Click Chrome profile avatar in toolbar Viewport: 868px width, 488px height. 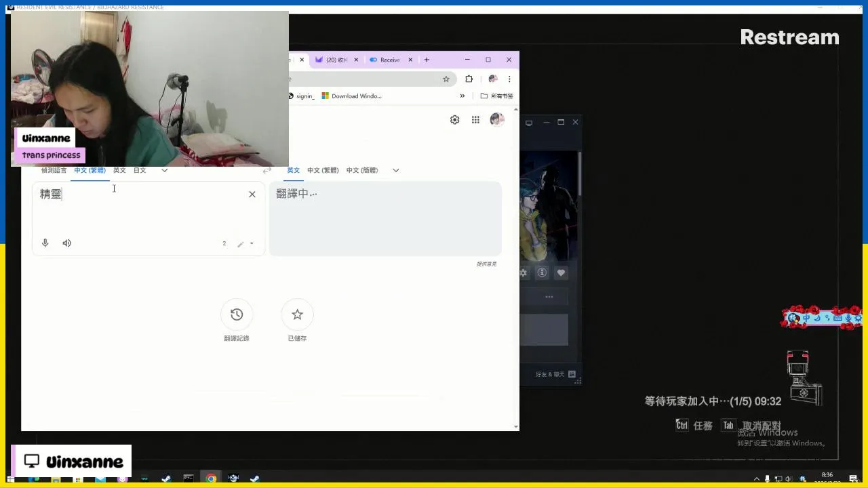click(x=493, y=79)
